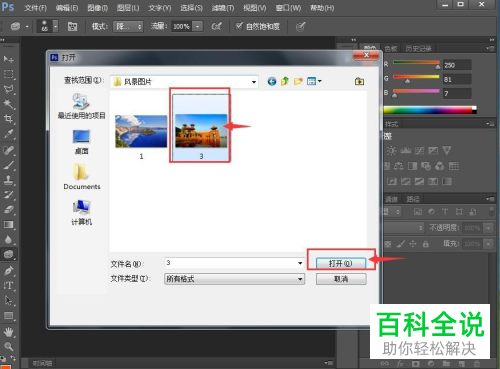Select the Eraser tool

(8, 210)
